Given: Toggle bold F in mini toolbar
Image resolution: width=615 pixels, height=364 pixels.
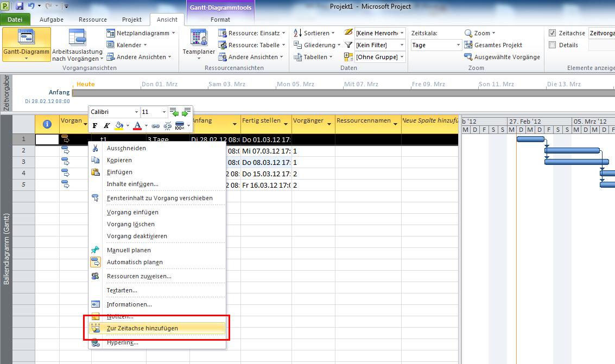Looking at the screenshot, I should coord(95,126).
